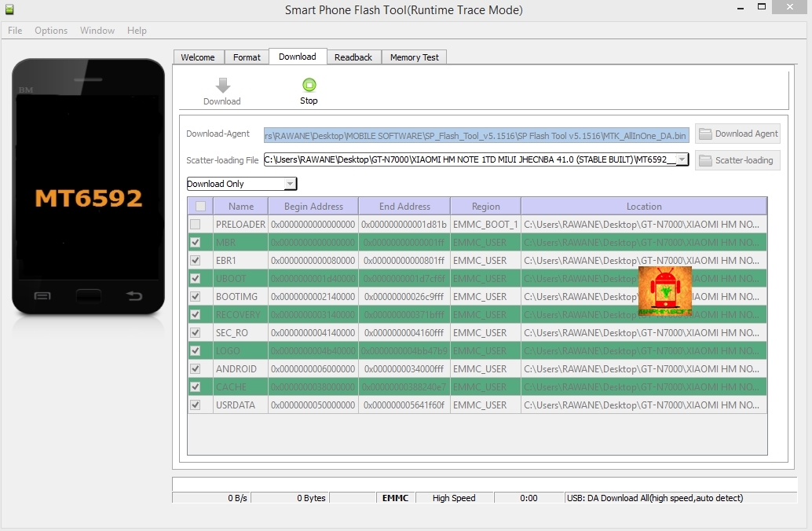Click the EMMC_BOOT_1 region cell
This screenshot has height=531, width=812.
[x=486, y=225]
